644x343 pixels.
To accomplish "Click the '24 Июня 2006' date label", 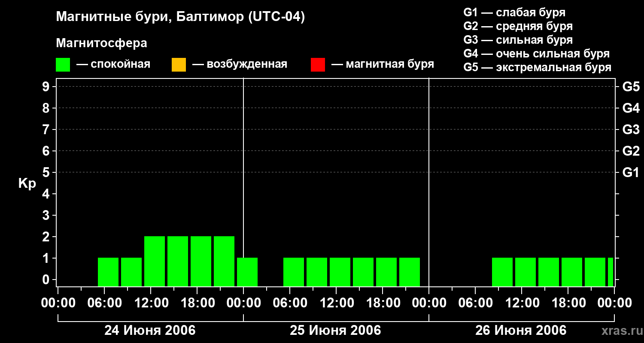I will tap(150, 331).
